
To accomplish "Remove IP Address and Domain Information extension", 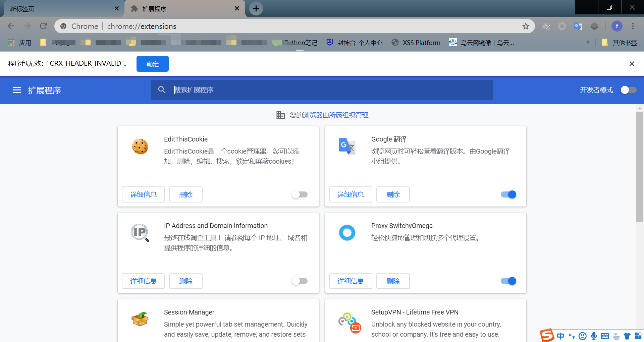I will [x=186, y=281].
